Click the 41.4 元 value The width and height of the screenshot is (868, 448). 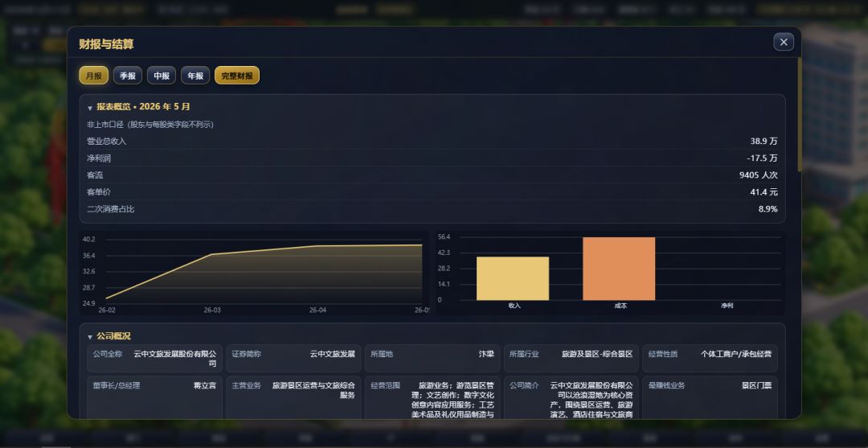click(x=764, y=192)
